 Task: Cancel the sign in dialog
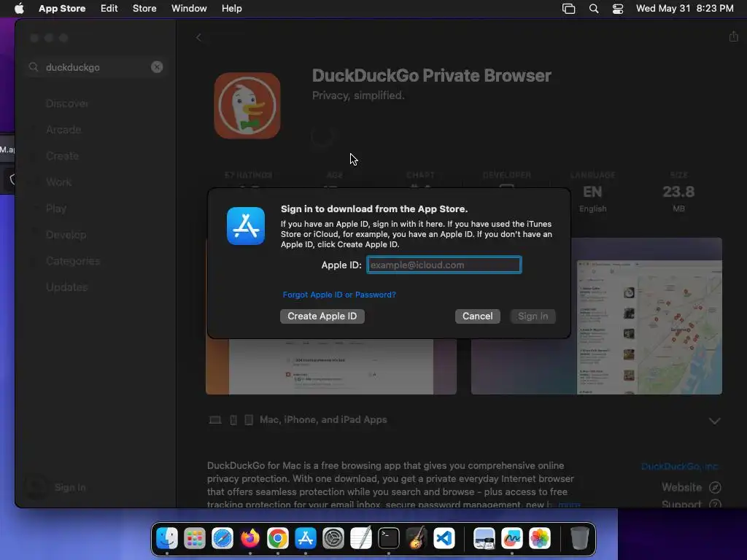pos(477,316)
